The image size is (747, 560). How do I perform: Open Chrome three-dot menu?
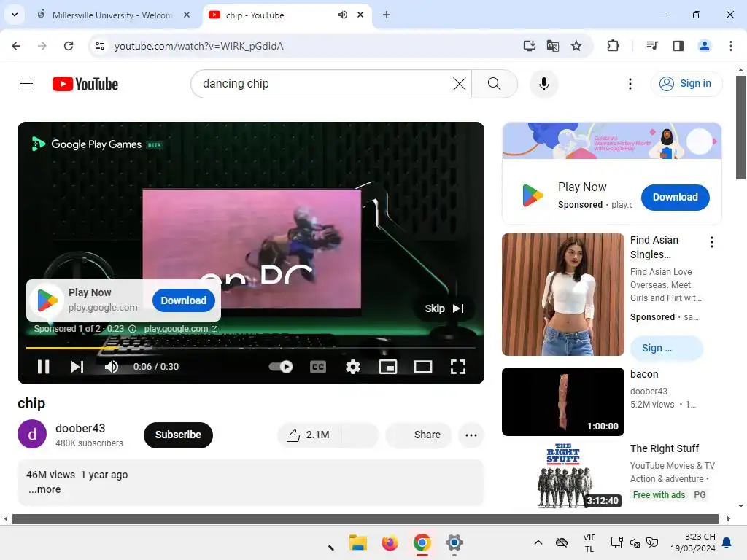click(731, 46)
